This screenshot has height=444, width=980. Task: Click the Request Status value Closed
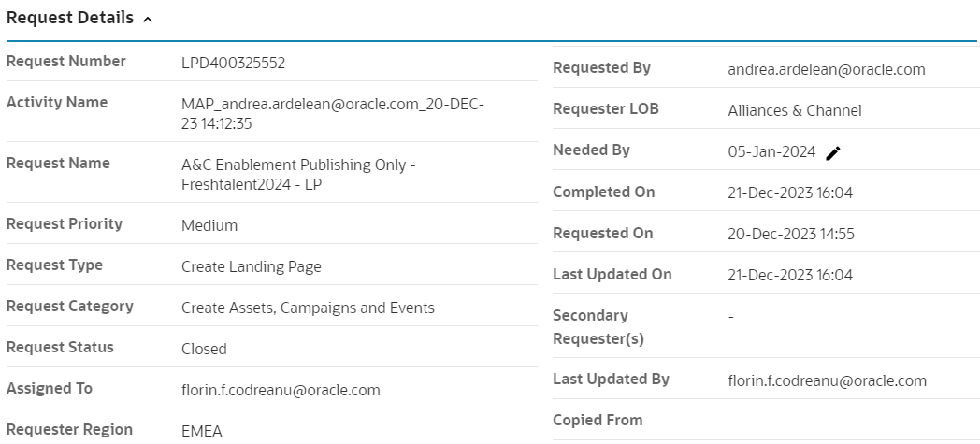coord(204,349)
